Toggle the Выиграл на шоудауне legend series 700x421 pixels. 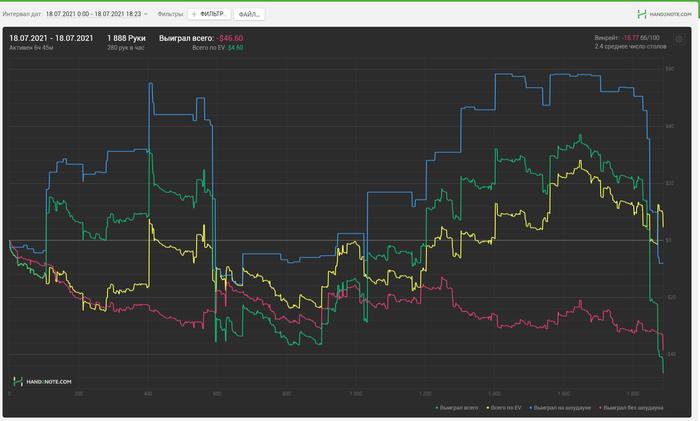click(x=560, y=408)
